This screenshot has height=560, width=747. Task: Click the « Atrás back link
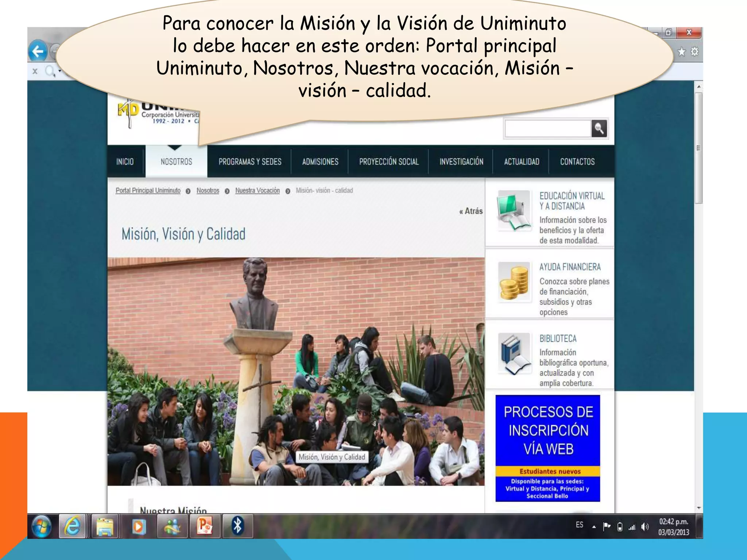[x=471, y=211]
